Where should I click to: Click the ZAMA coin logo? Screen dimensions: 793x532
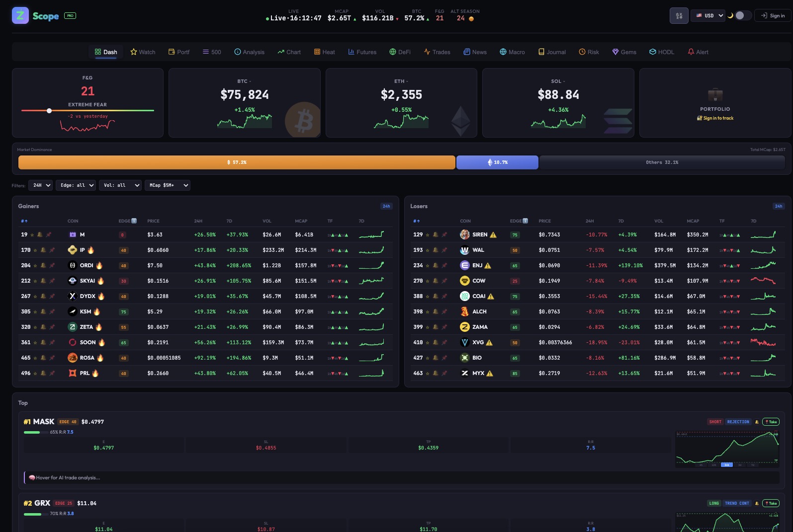coord(464,327)
